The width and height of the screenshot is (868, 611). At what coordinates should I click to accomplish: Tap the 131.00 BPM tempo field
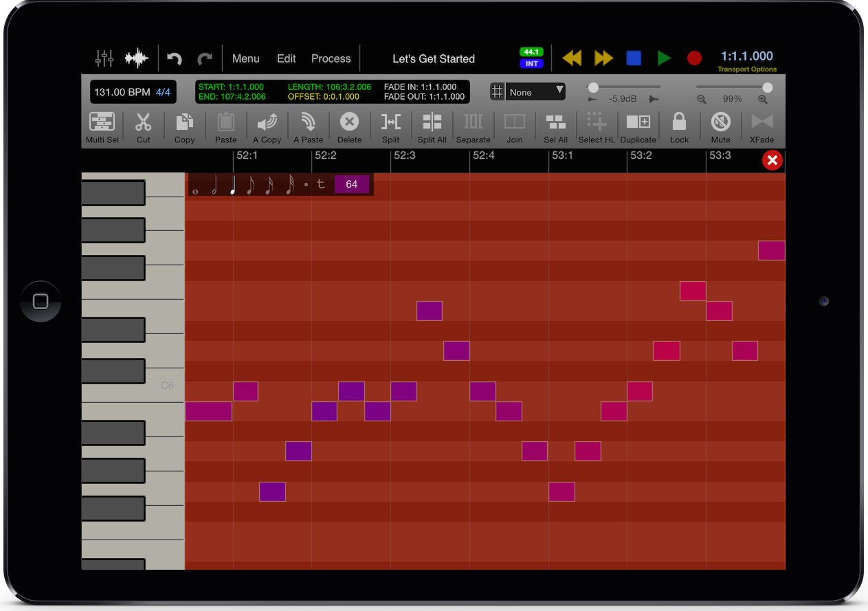click(x=122, y=92)
